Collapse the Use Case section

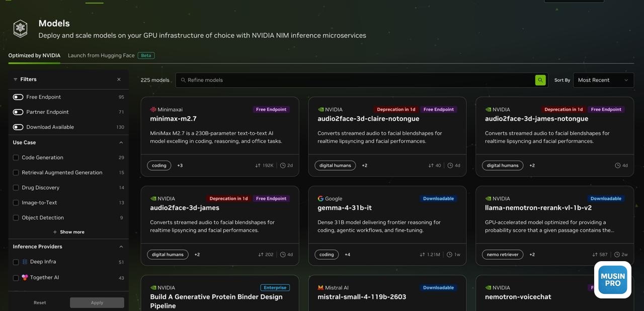121,142
